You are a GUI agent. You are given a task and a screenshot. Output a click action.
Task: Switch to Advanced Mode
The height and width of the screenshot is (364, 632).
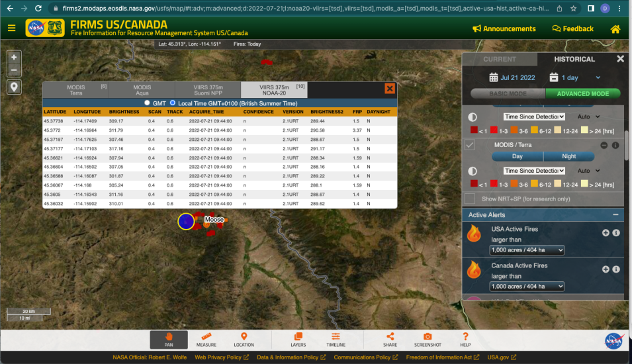coord(583,93)
